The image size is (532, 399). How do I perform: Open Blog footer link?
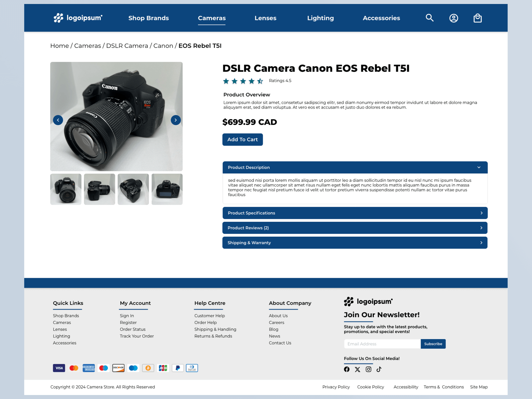(274, 330)
